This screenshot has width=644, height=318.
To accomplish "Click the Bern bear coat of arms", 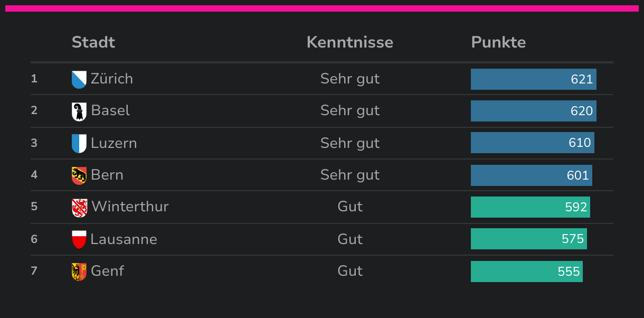I will tap(79, 175).
